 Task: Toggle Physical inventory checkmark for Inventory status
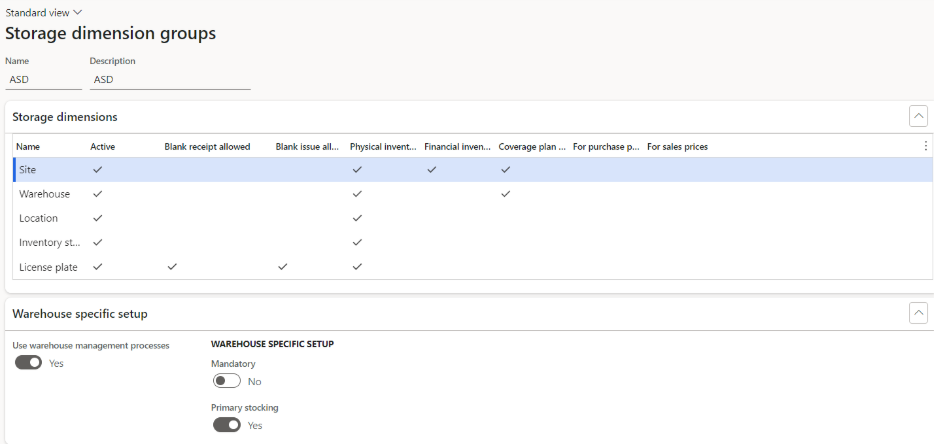click(x=357, y=242)
